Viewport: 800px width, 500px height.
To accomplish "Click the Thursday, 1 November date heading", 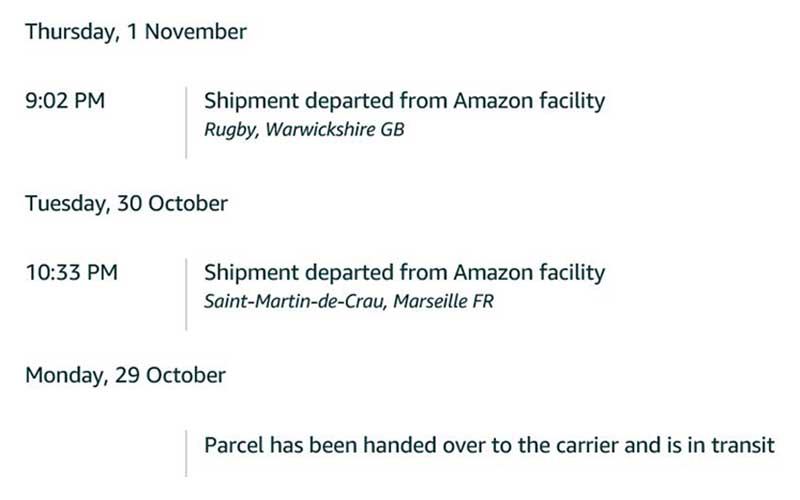I will click(136, 31).
